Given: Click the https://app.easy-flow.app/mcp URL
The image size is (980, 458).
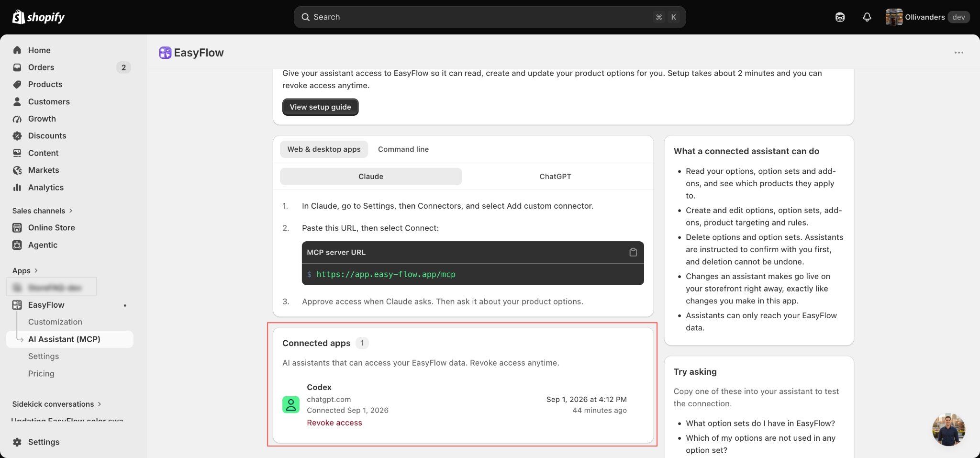Looking at the screenshot, I should [x=386, y=274].
